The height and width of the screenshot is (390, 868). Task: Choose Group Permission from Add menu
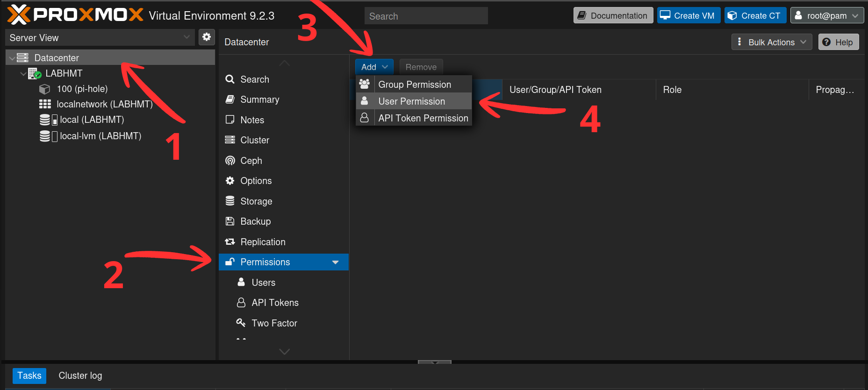tap(414, 85)
